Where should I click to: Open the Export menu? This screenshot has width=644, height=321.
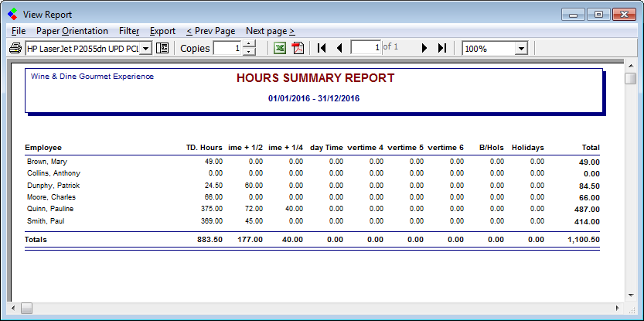162,31
